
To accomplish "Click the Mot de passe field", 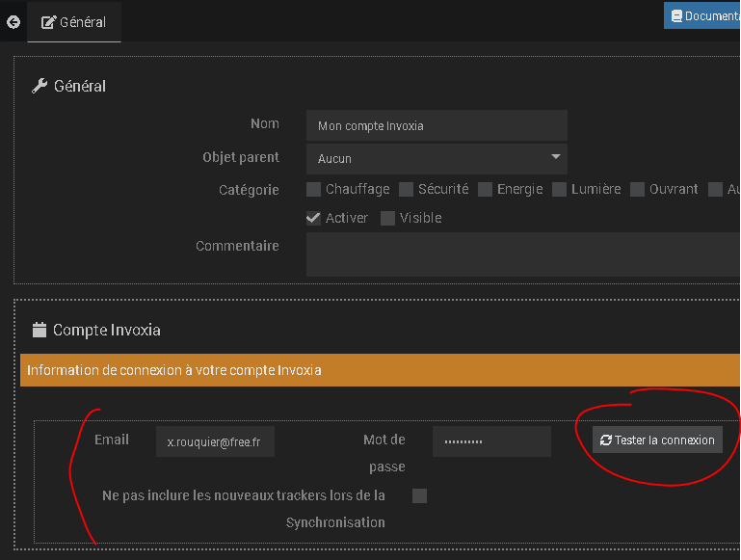I will tap(491, 441).
